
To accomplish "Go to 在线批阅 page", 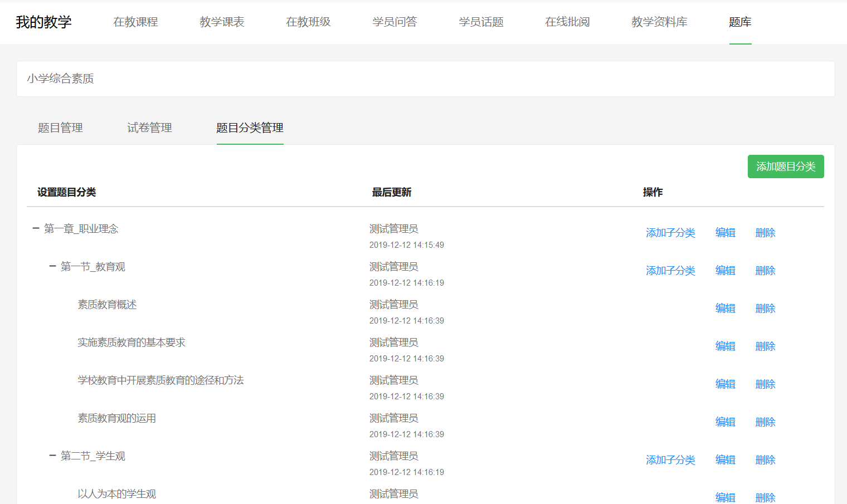I will click(567, 22).
